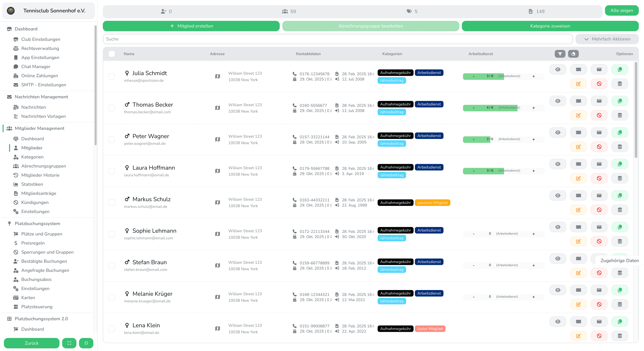
Task: Open the filter icon in the table header
Action: click(x=560, y=54)
